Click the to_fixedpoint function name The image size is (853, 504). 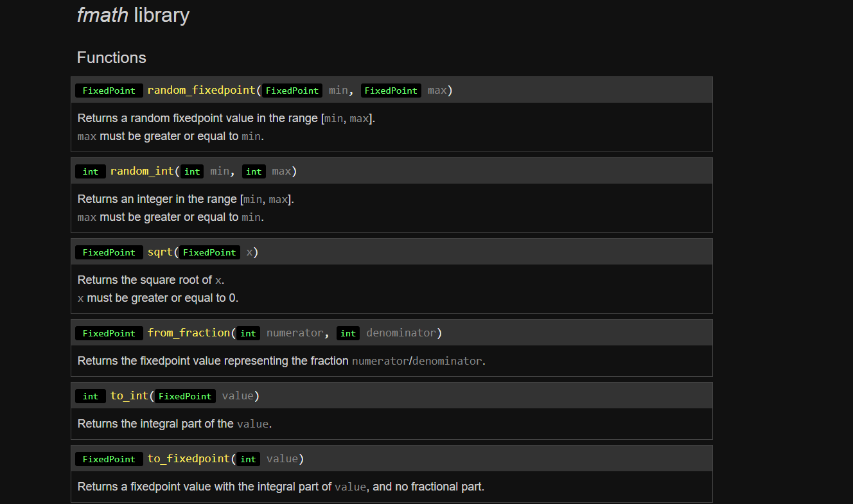(x=188, y=459)
